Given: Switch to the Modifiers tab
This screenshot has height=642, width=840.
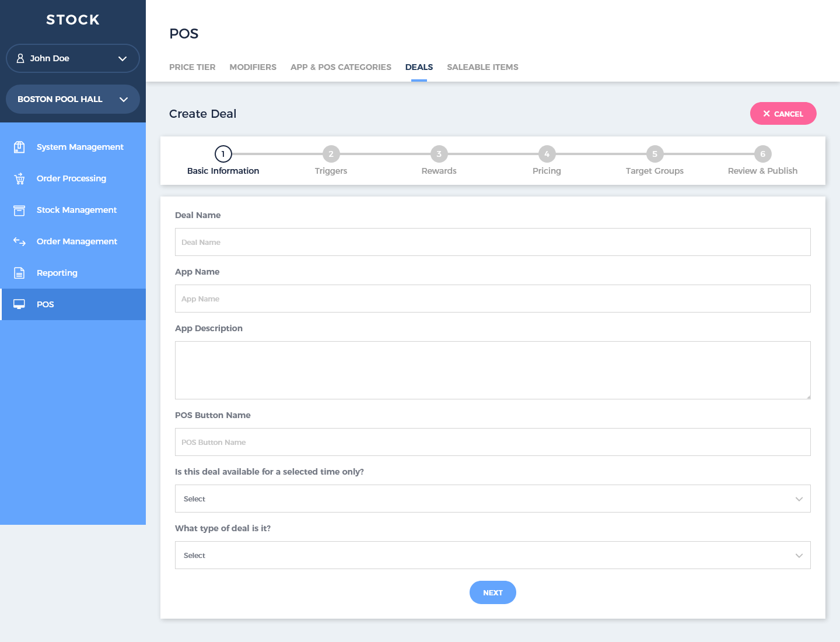Looking at the screenshot, I should pyautogui.click(x=253, y=67).
